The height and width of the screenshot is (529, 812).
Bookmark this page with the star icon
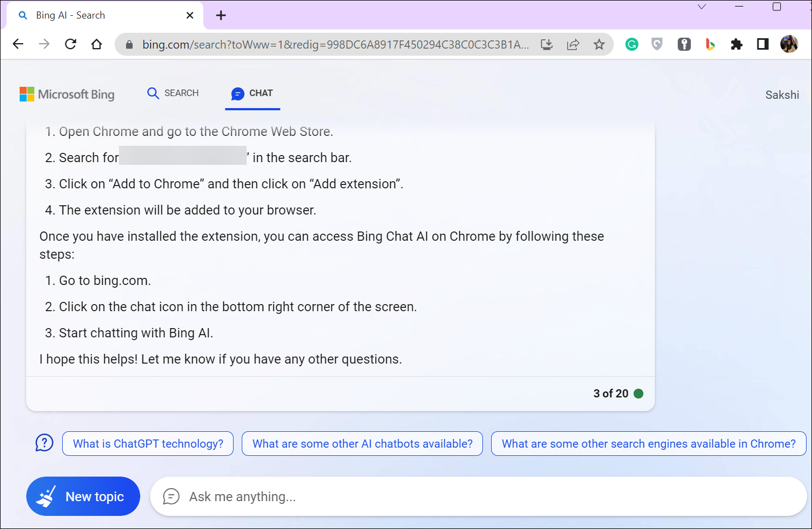click(599, 45)
